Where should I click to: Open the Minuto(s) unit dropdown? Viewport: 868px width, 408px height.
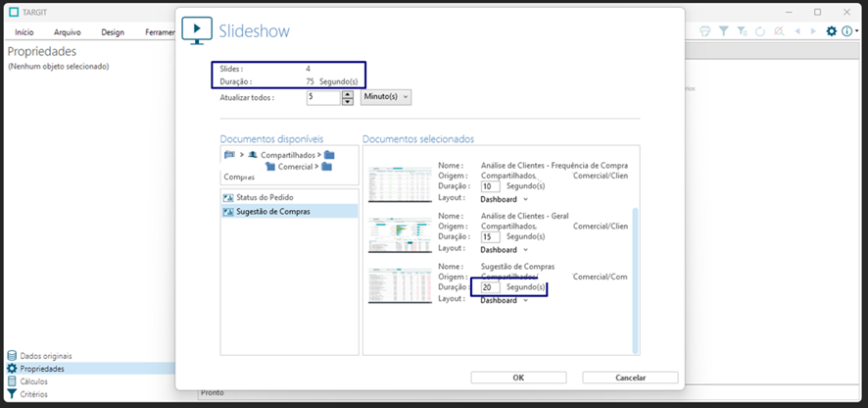click(386, 97)
